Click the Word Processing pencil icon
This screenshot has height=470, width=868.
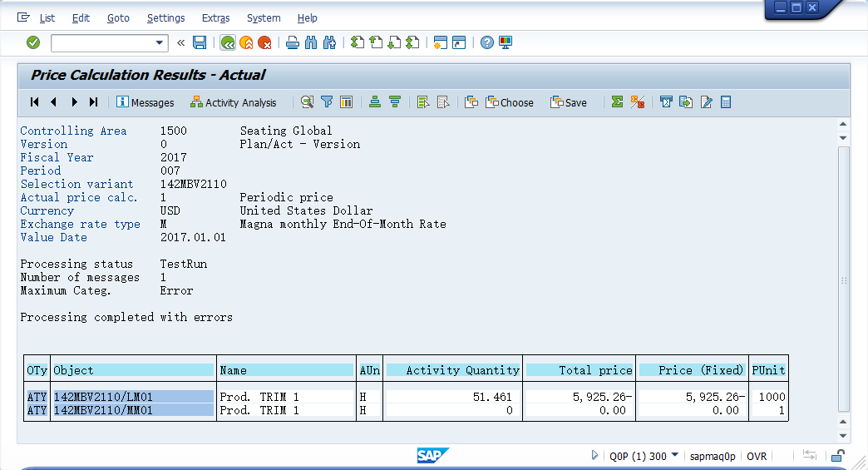pos(707,101)
